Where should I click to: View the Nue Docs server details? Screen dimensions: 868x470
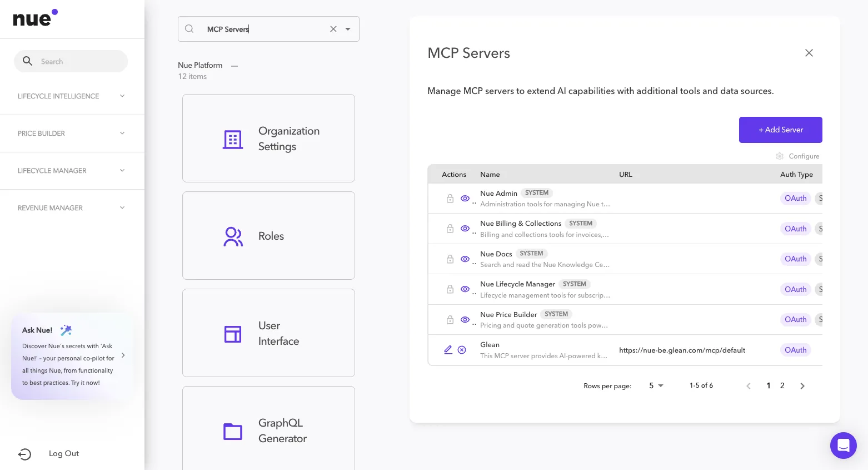coord(465,259)
